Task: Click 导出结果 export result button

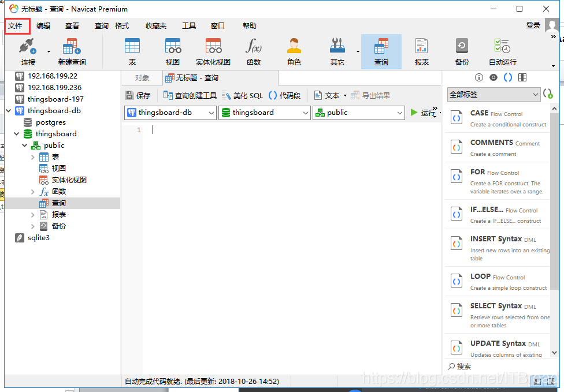Action: (x=370, y=95)
